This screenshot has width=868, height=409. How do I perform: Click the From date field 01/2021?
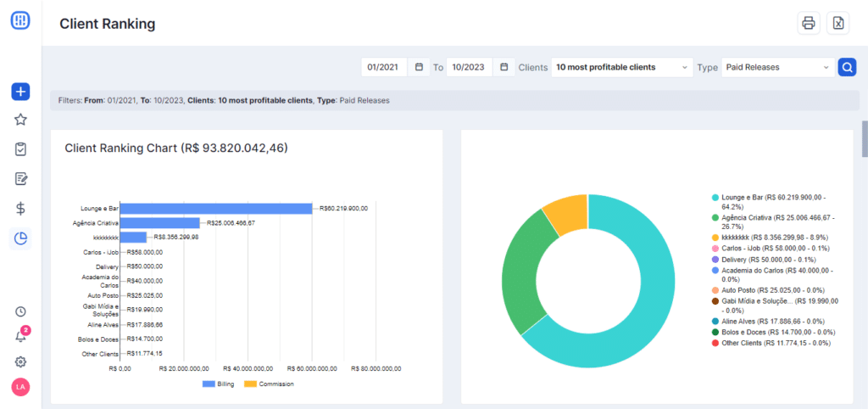click(384, 67)
